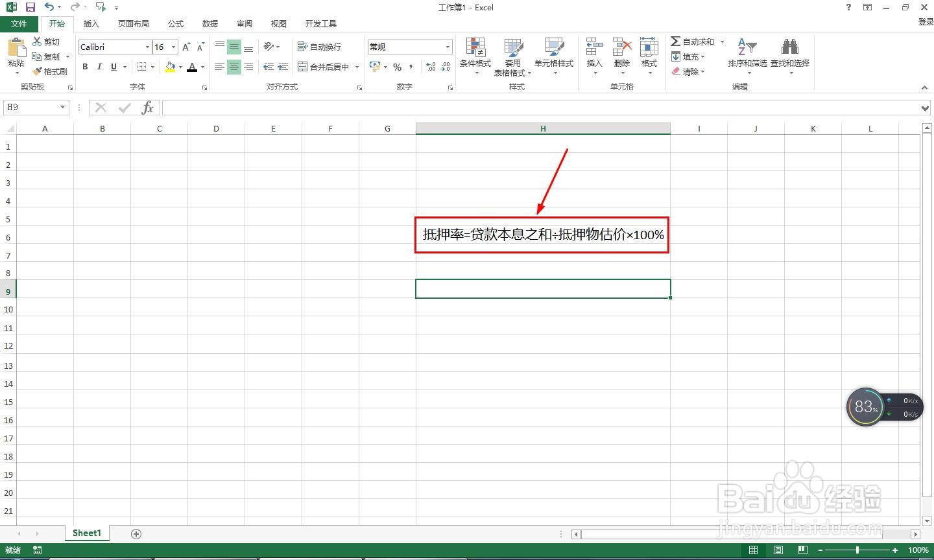934x560 pixels.
Task: Click the increase indent icon
Action: coord(283,67)
